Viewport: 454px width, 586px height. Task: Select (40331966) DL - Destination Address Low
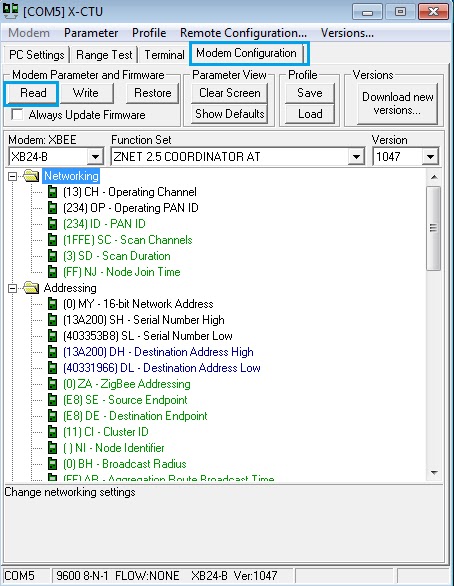click(x=162, y=368)
